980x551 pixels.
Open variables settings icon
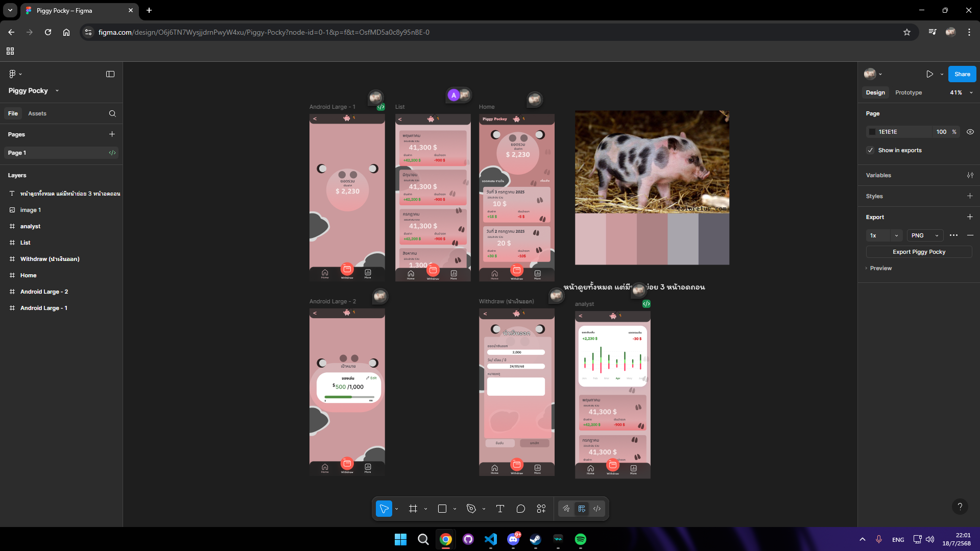970,175
